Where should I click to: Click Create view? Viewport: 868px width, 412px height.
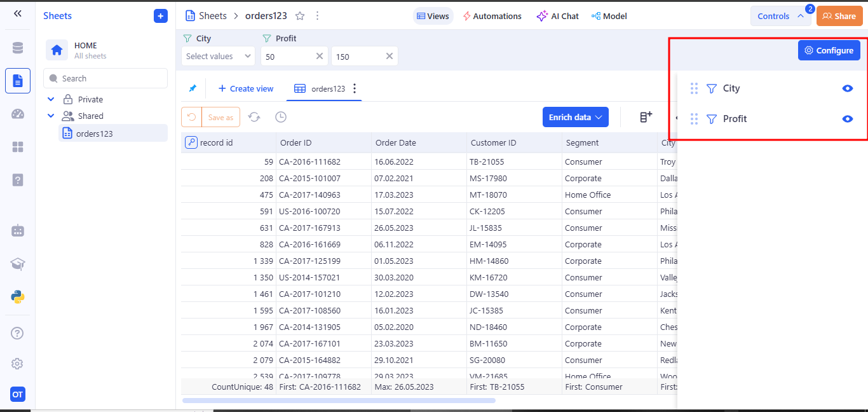click(x=245, y=88)
